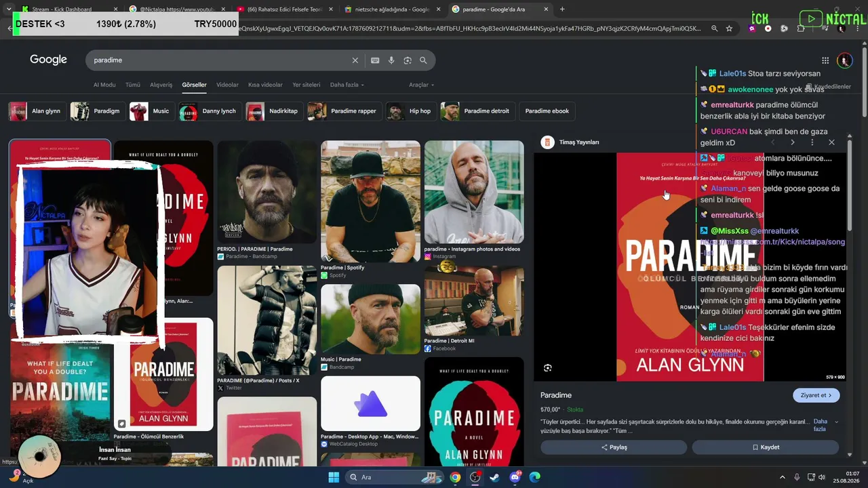The image size is (868, 488).
Task: Open Steam from the taskbar
Action: (x=494, y=477)
